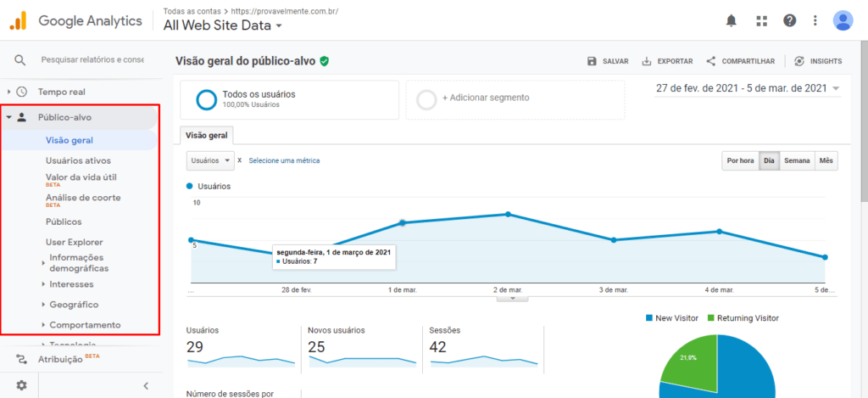Open the help question mark icon
Viewport: 868px width, 398px height.
[789, 21]
